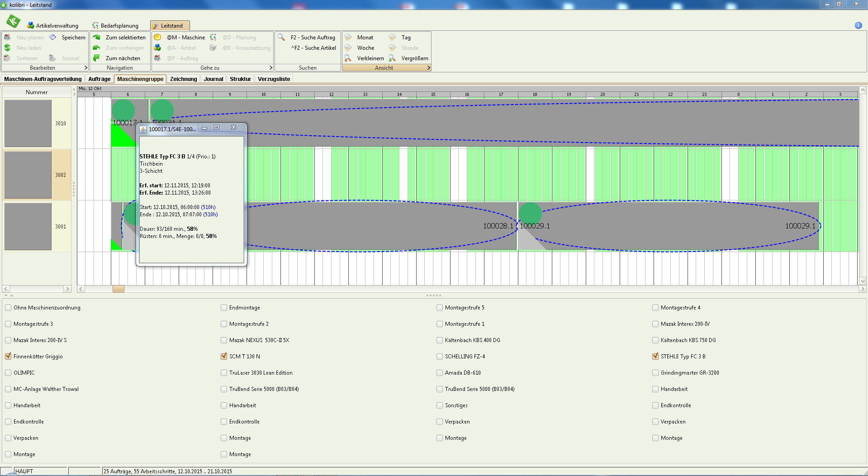Expand the Bearbeiten group arrow
Screen dimensions: 868x476
tap(85, 68)
